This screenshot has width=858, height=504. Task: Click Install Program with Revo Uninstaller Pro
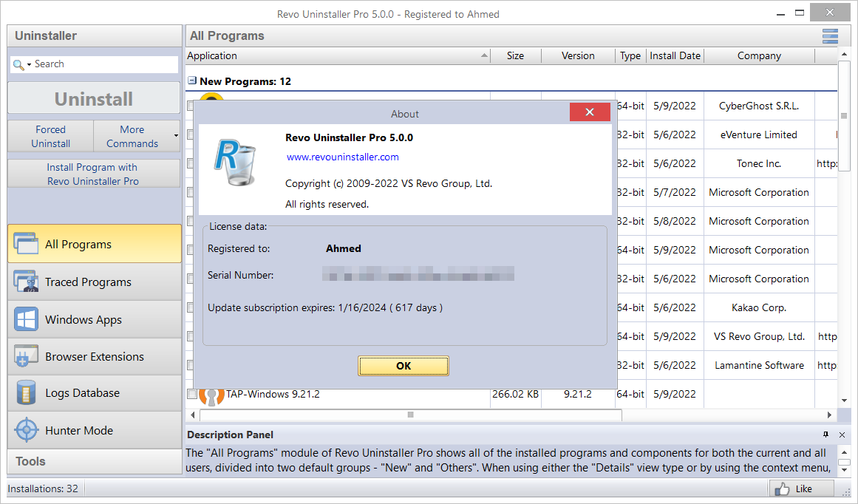coord(94,174)
